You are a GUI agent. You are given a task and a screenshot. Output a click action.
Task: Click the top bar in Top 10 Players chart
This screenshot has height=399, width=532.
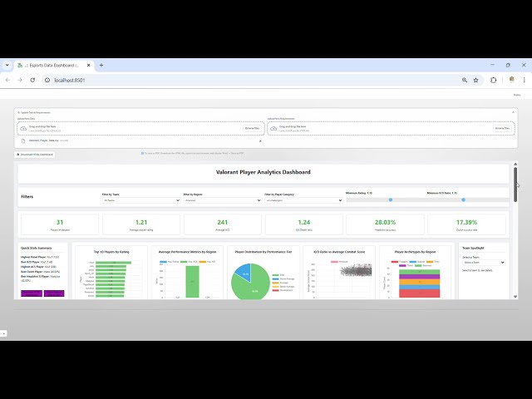click(113, 263)
